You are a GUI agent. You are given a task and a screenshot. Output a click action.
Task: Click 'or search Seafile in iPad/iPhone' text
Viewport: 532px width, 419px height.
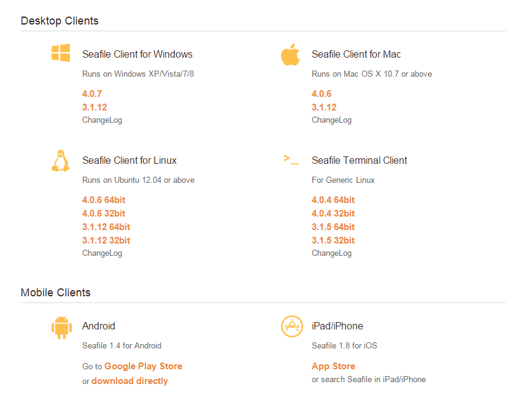click(x=369, y=380)
